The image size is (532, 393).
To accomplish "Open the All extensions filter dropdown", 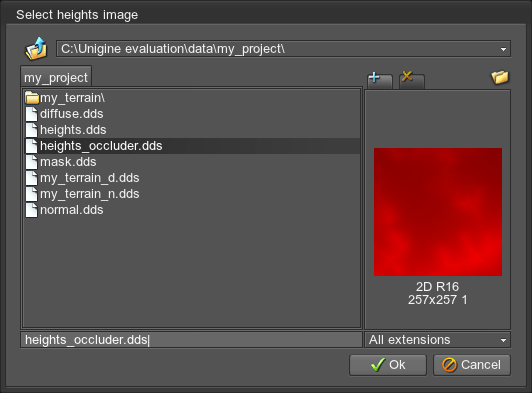I will (x=437, y=340).
